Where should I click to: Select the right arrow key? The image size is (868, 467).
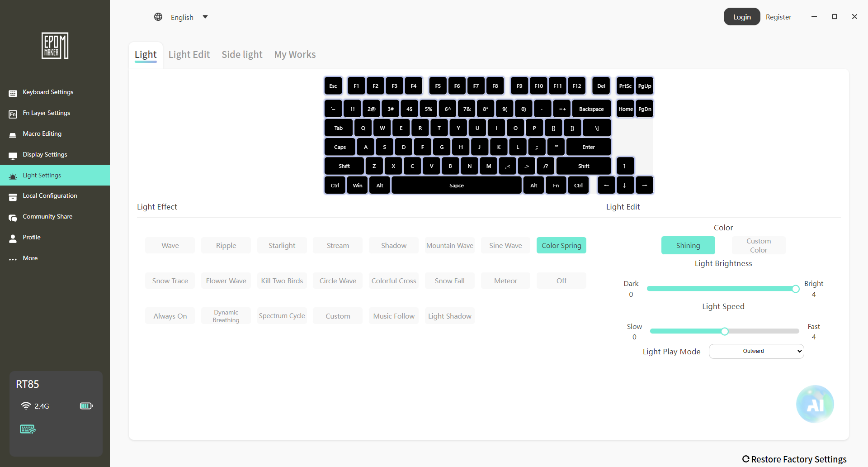point(644,185)
